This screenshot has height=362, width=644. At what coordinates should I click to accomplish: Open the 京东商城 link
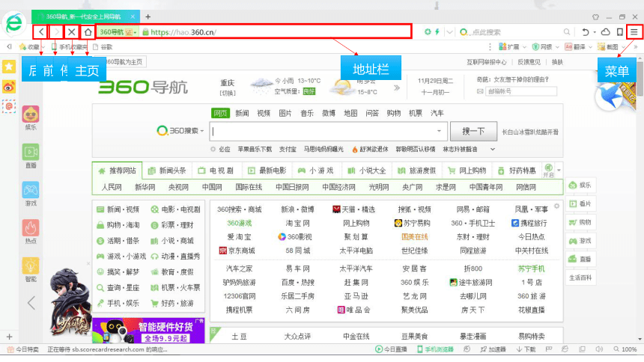tap(237, 251)
